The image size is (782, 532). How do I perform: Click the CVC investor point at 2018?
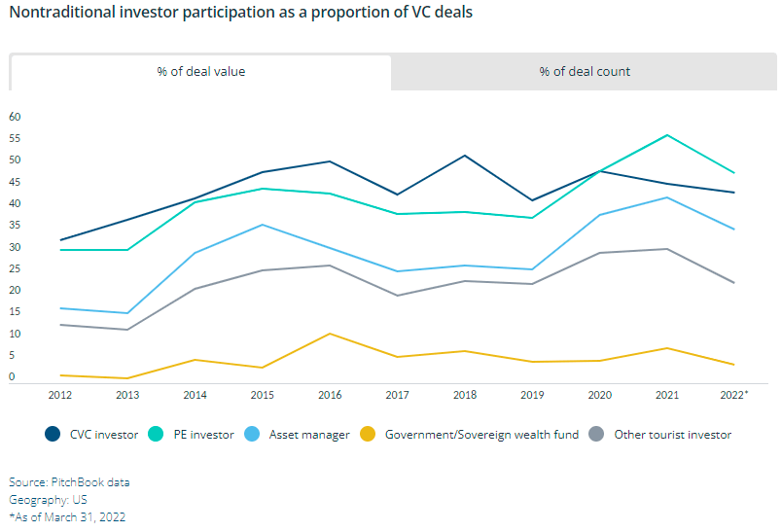(x=465, y=156)
